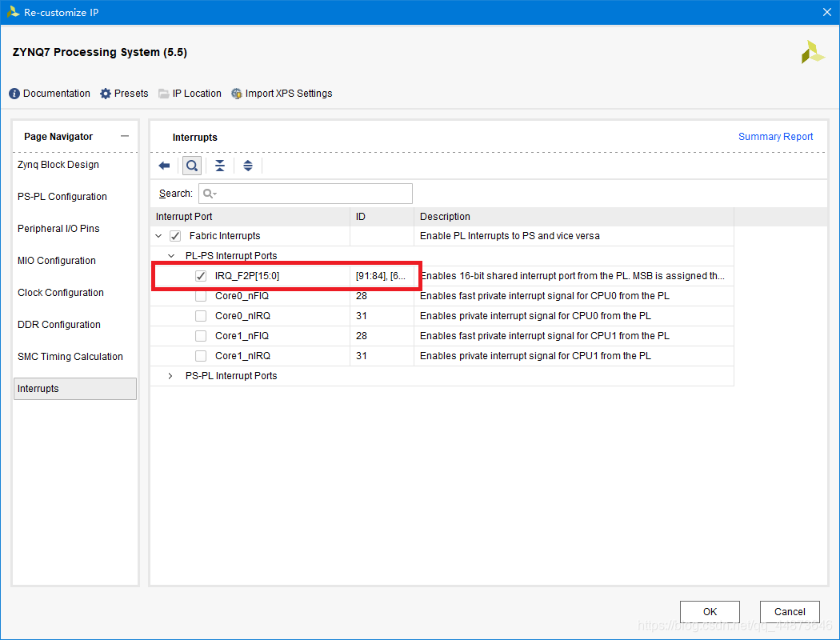Image resolution: width=840 pixels, height=640 pixels.
Task: Click the Vivado icon in the title bar
Action: click(13, 12)
